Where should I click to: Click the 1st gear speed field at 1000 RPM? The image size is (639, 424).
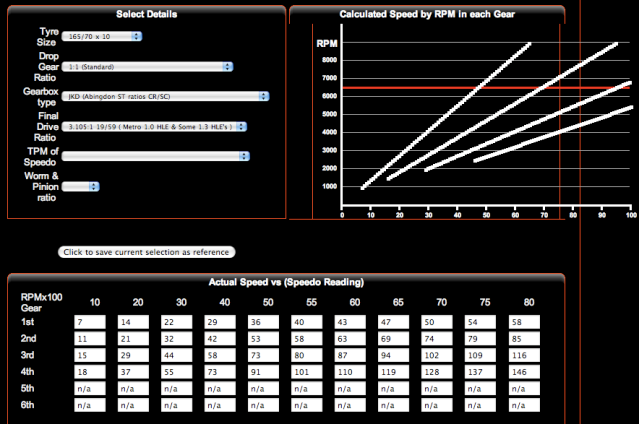coord(95,323)
